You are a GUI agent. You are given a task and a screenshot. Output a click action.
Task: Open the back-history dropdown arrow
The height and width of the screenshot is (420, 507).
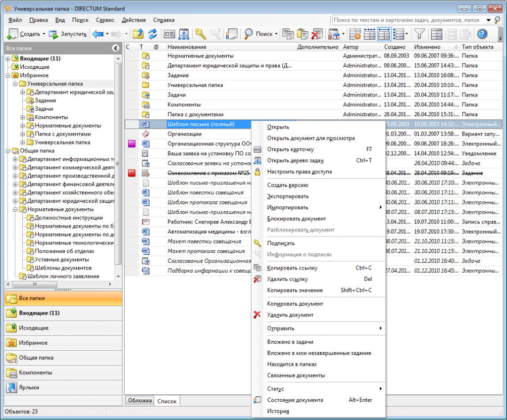[107, 34]
